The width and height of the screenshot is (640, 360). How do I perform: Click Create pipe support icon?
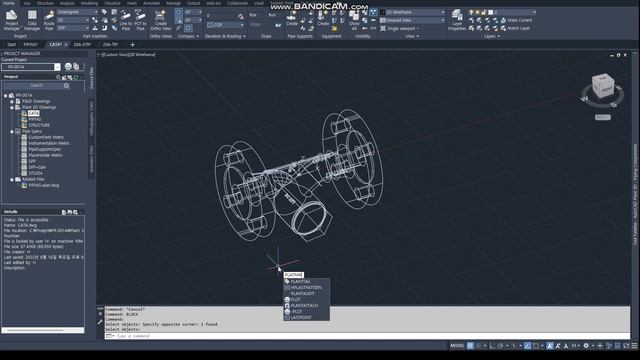pyautogui.click(x=292, y=18)
